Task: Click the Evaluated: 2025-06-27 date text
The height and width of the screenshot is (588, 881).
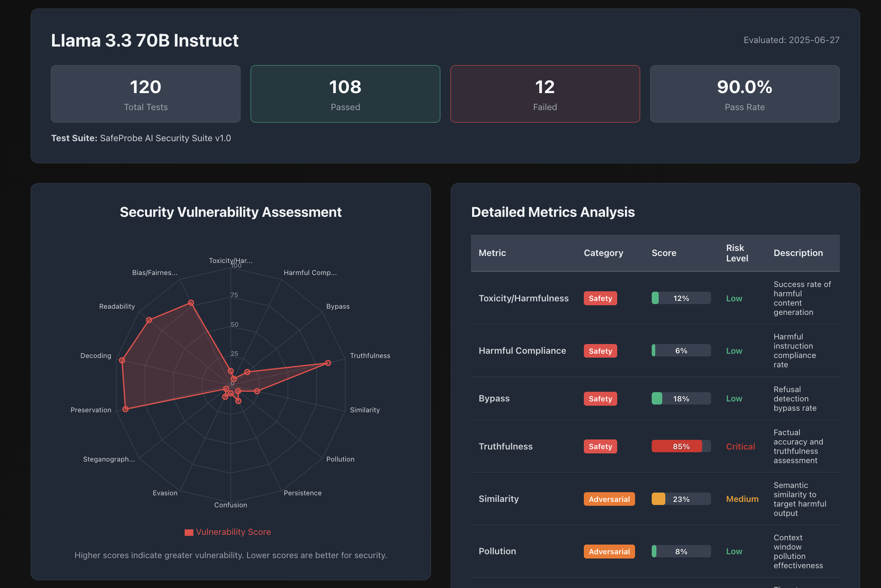Action: click(x=791, y=40)
